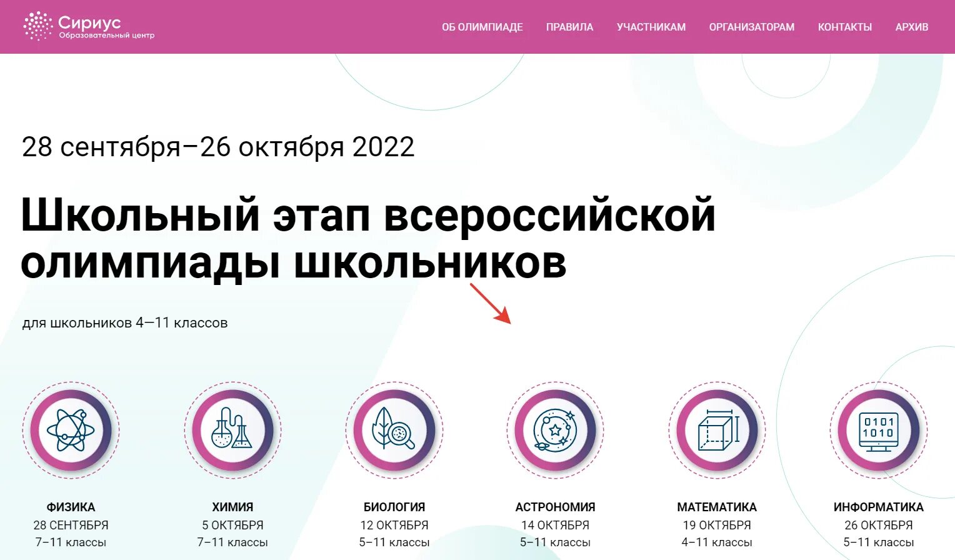Screen dimensions: 955x560
Task: Click 7–11 классы under Химия
Action: [232, 542]
